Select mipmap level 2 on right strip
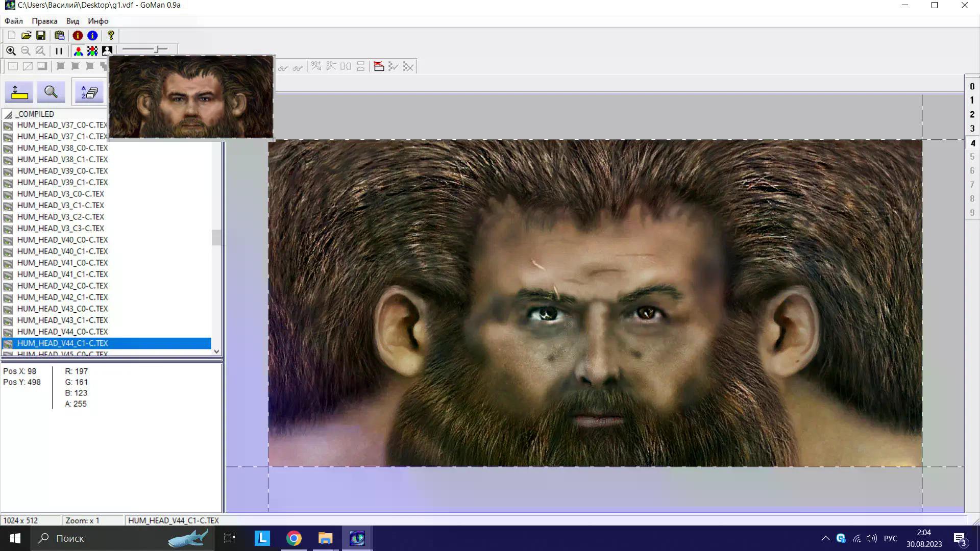Image resolution: width=980 pixels, height=551 pixels. point(972,115)
